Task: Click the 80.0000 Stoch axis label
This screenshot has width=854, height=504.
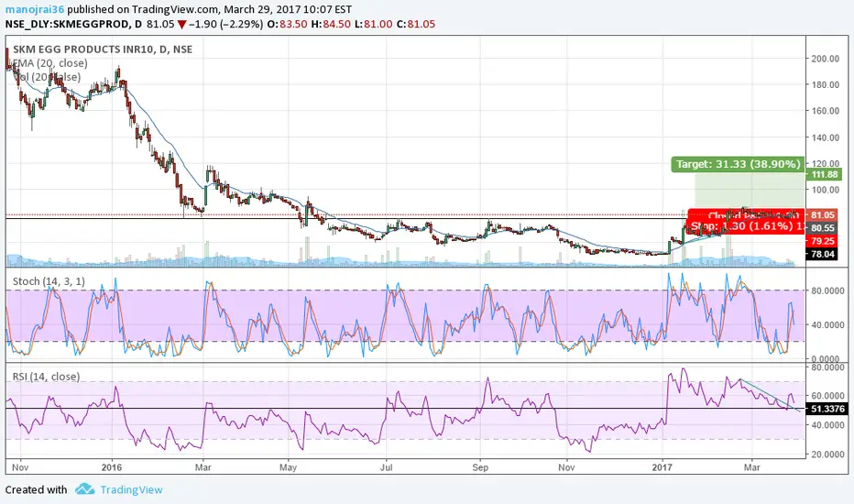Action: click(x=827, y=291)
